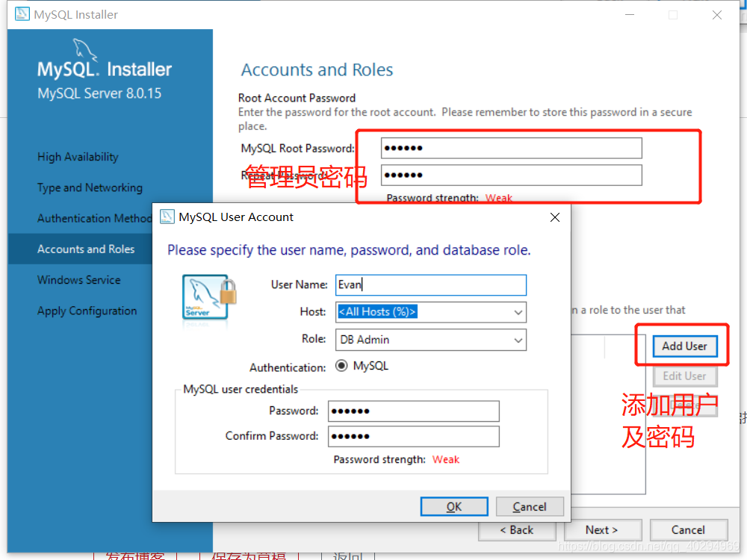
Task: Click the Confirm Password field
Action: point(414,436)
